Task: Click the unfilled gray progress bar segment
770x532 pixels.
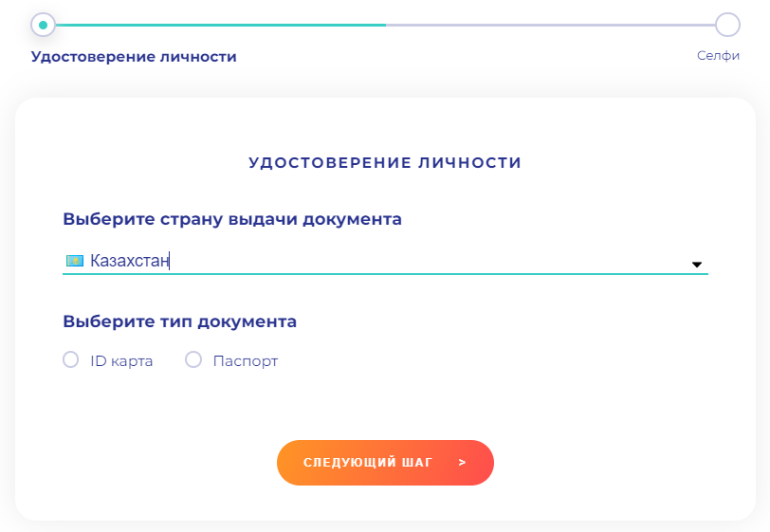Action: 550,25
